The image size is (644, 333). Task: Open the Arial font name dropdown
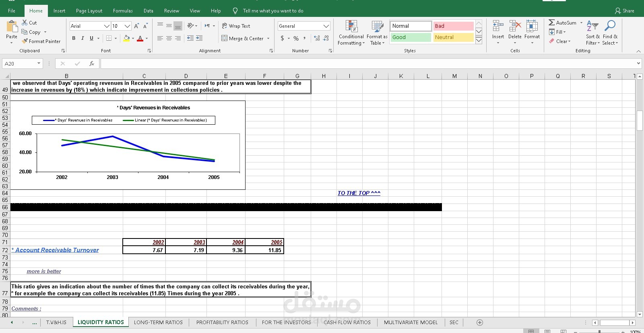107,26
